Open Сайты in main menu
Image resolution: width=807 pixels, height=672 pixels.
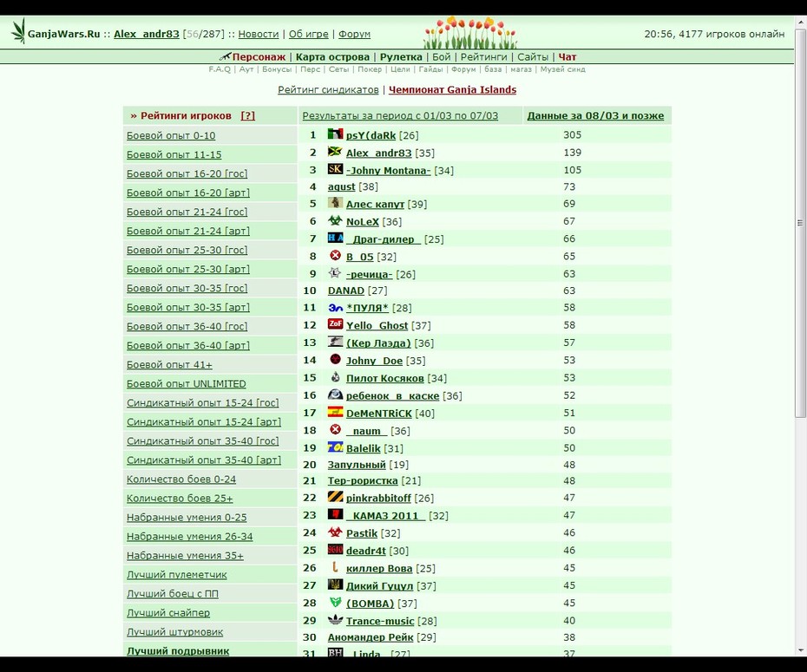533,57
